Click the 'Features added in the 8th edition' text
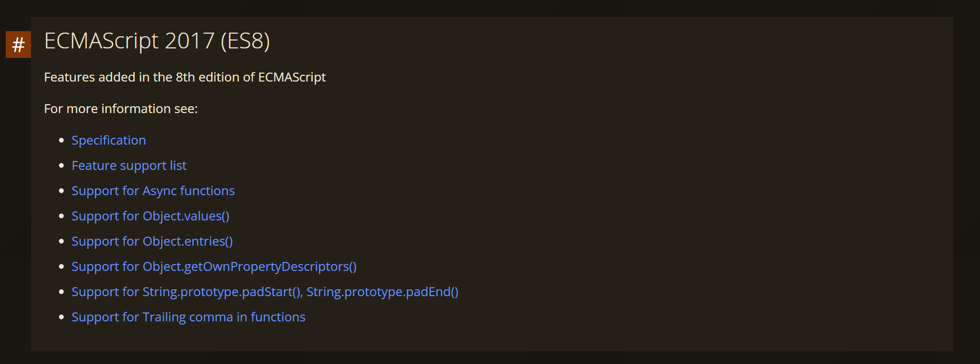The image size is (980, 364). click(185, 77)
